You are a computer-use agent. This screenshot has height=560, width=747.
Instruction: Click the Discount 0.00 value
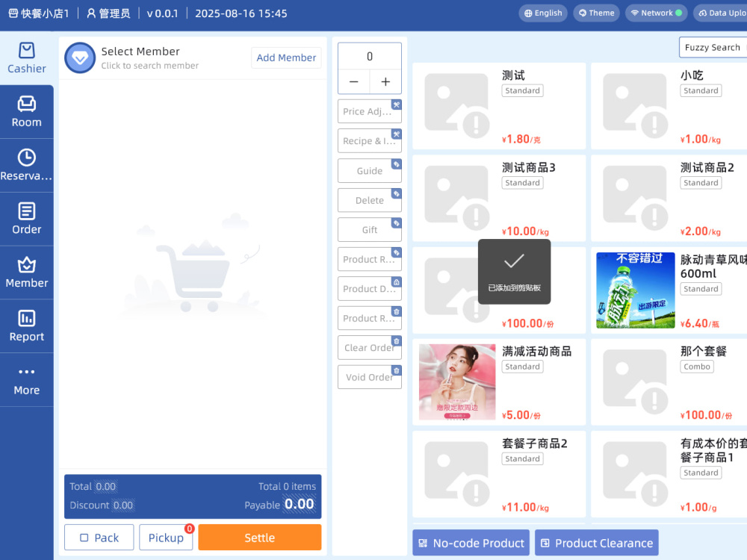pos(123,505)
